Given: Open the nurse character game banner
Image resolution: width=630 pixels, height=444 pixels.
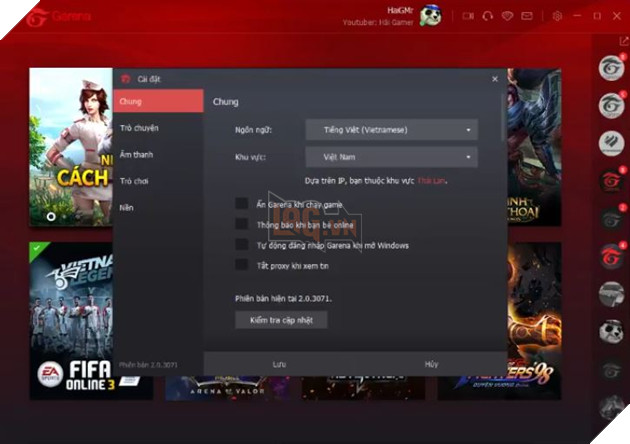Looking at the screenshot, I should click(71, 147).
